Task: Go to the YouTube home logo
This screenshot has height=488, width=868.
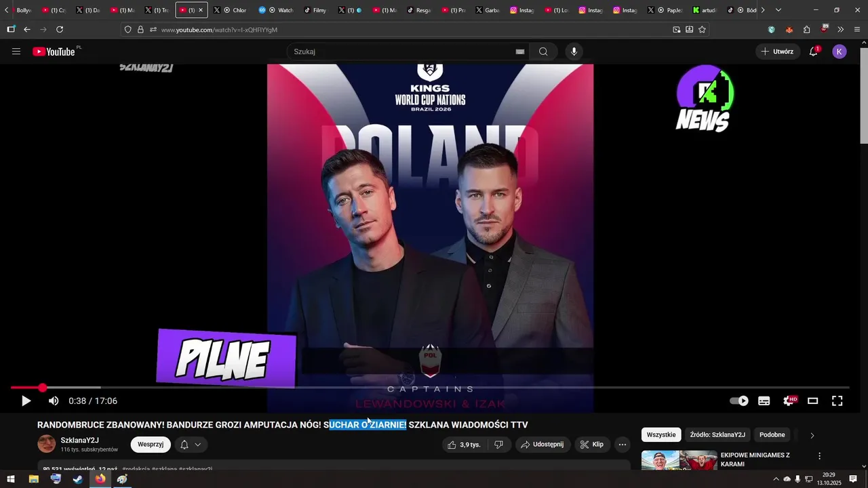Action: 54,52
